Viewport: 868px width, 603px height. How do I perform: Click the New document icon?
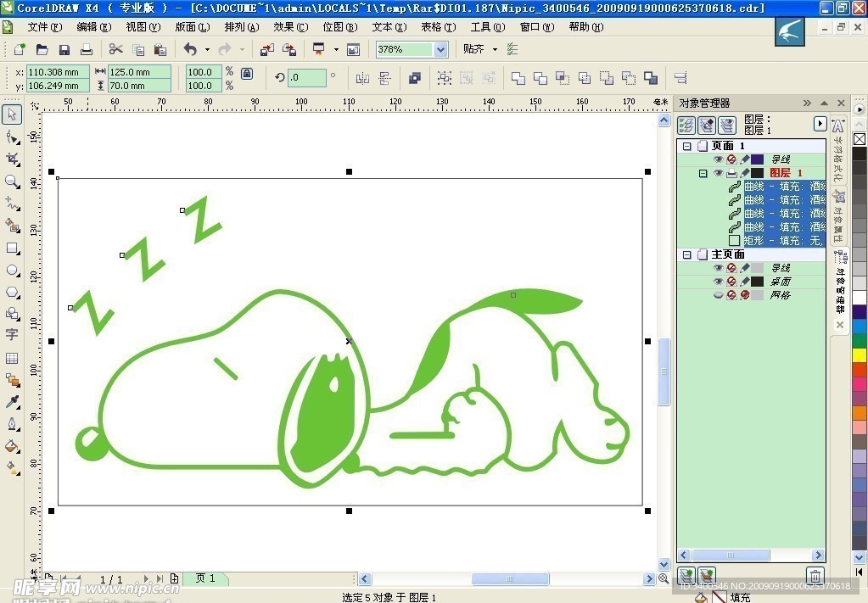click(x=20, y=49)
